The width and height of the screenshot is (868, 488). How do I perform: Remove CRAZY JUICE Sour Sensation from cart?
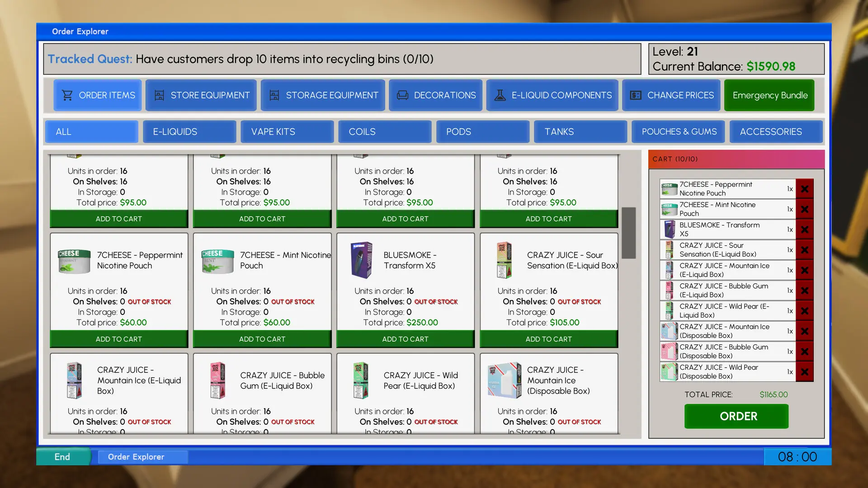click(805, 250)
